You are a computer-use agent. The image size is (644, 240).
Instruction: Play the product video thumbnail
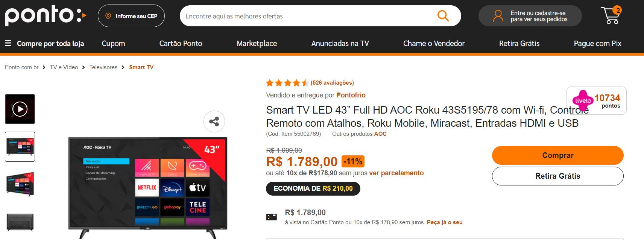(20, 109)
